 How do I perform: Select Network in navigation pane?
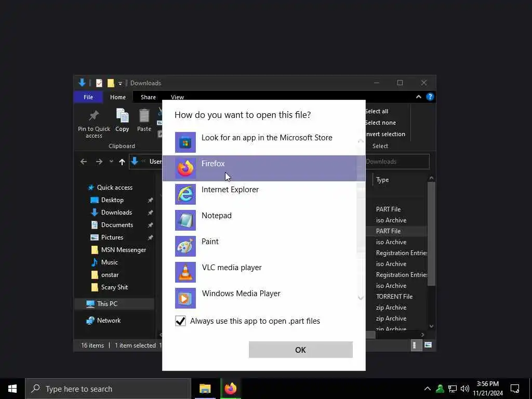[109, 320]
